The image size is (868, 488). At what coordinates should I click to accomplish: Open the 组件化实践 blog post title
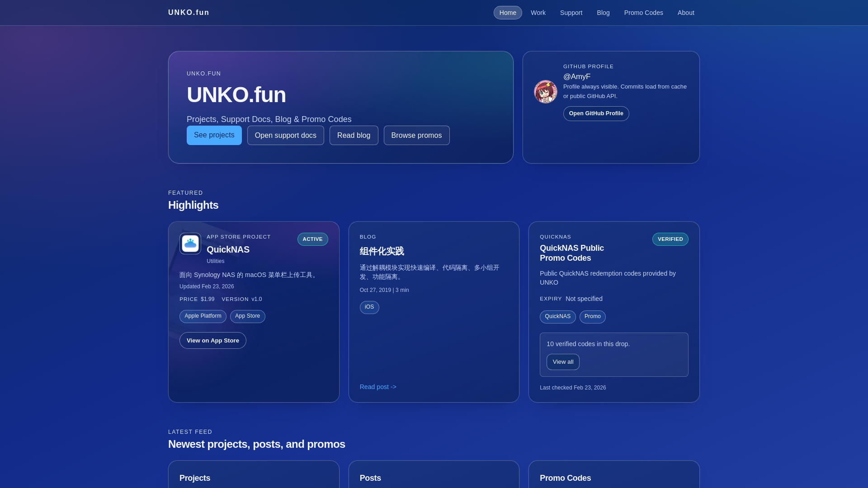tap(382, 251)
